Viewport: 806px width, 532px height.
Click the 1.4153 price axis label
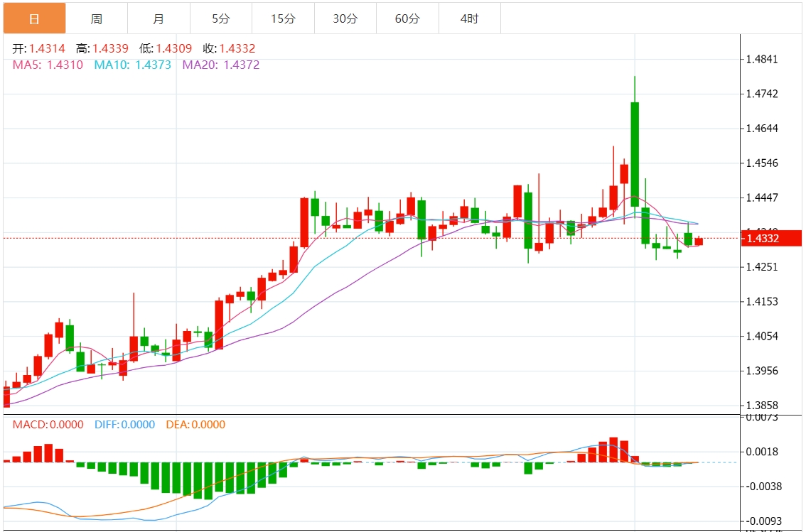pyautogui.click(x=763, y=301)
